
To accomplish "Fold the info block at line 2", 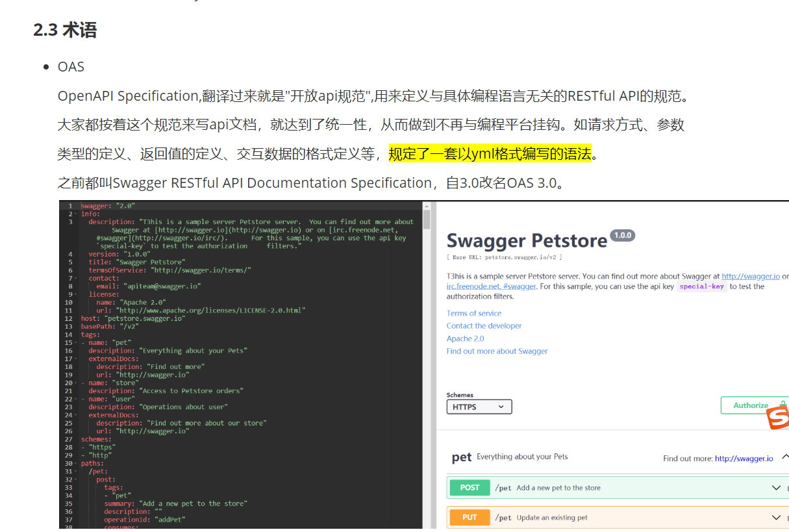I will tap(77, 214).
